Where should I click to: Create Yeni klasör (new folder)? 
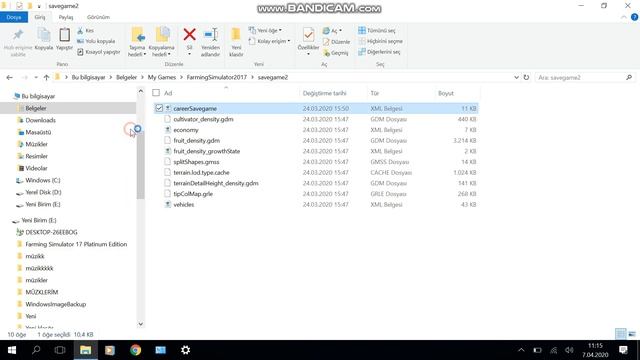point(236,42)
